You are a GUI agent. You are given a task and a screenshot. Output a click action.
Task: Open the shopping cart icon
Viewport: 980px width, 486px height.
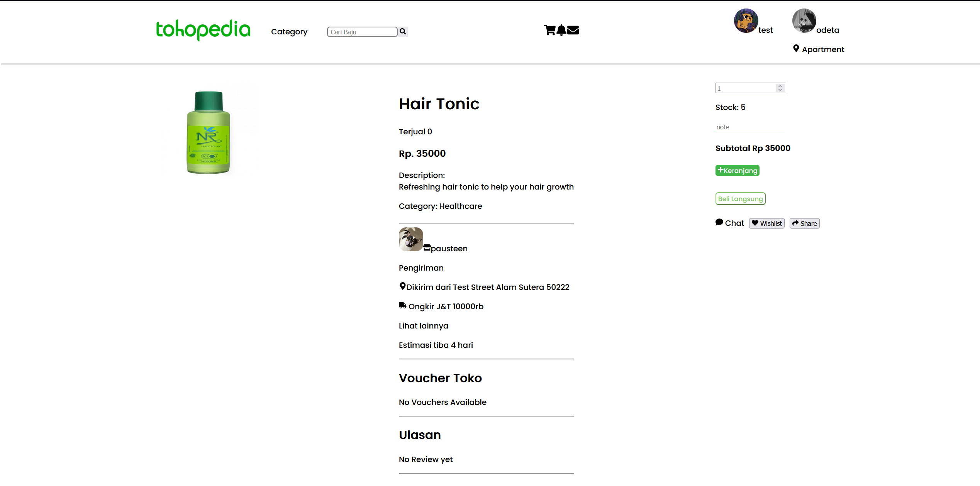tap(550, 30)
